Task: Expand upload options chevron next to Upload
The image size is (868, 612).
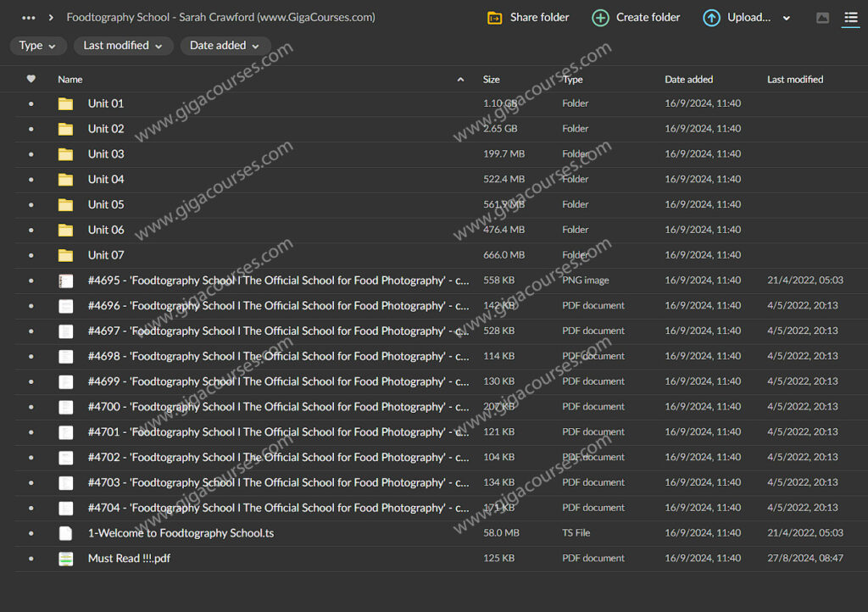Action: [x=787, y=18]
